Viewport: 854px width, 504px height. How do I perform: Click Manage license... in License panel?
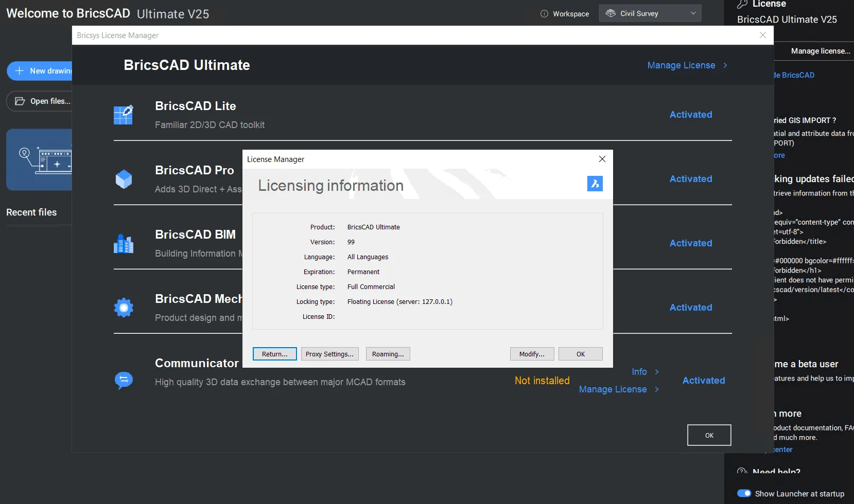821,51
